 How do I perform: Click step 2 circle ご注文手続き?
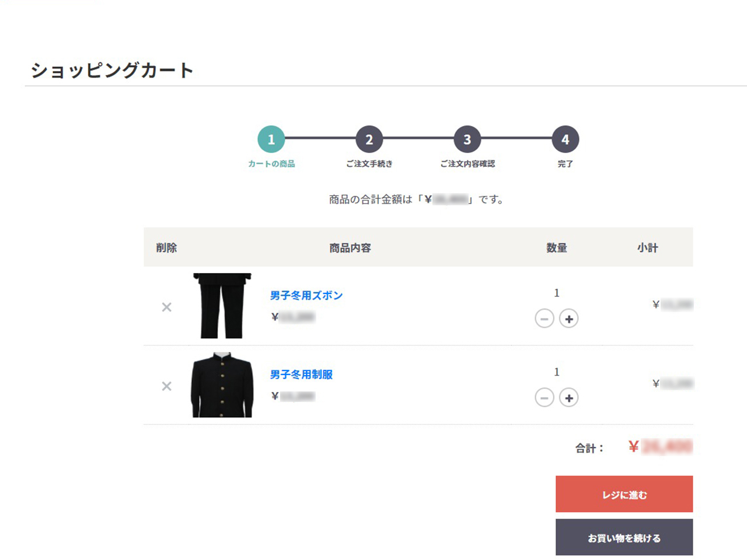(x=369, y=139)
